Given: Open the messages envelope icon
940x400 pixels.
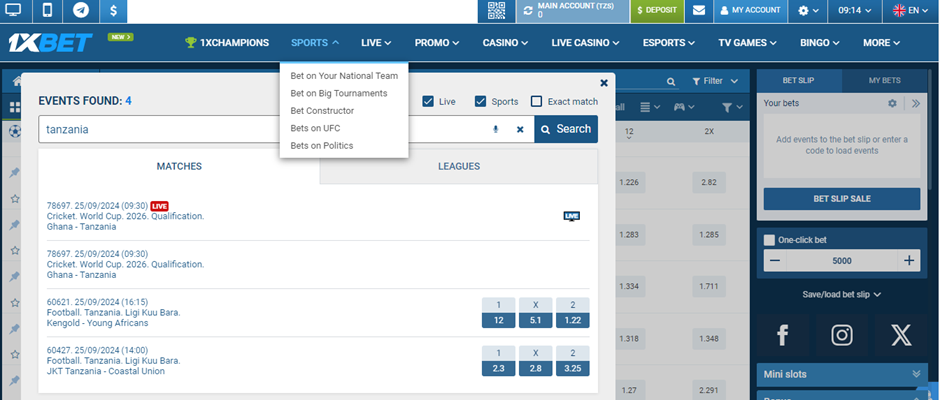Looking at the screenshot, I should (x=698, y=10).
